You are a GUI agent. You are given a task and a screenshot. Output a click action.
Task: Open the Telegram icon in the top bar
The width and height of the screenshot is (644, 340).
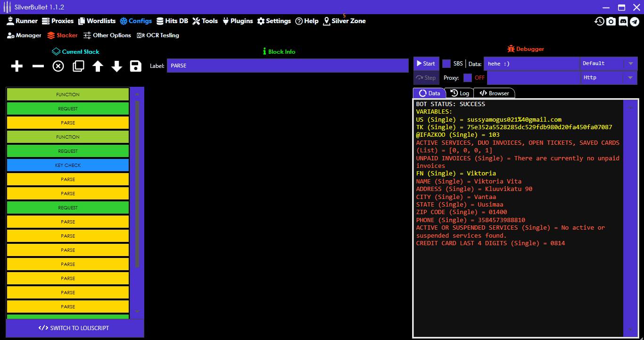click(636, 21)
